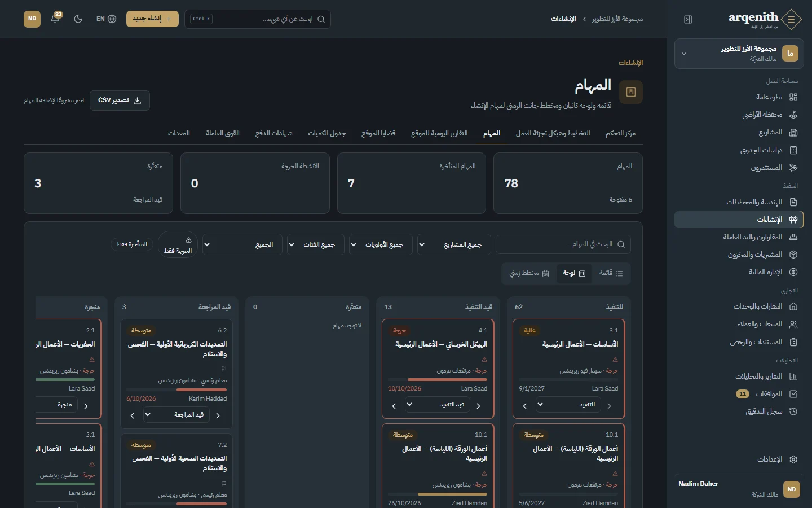Toggle the الحرجة فقط critical-only filter

click(x=178, y=244)
